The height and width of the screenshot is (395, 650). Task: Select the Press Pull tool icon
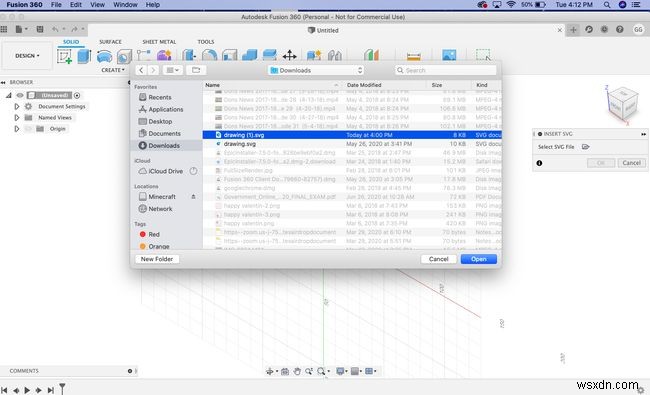pos(189,55)
